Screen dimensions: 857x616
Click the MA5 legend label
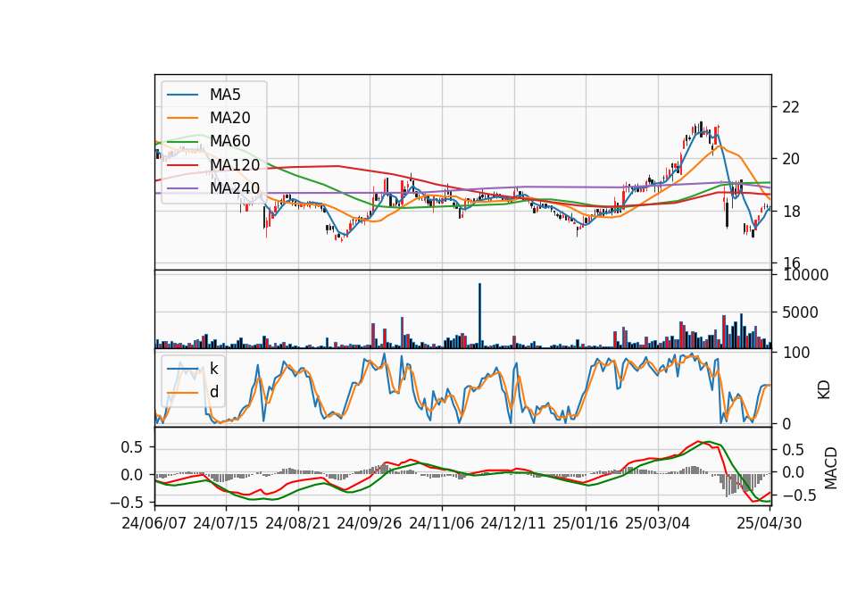tap(225, 95)
